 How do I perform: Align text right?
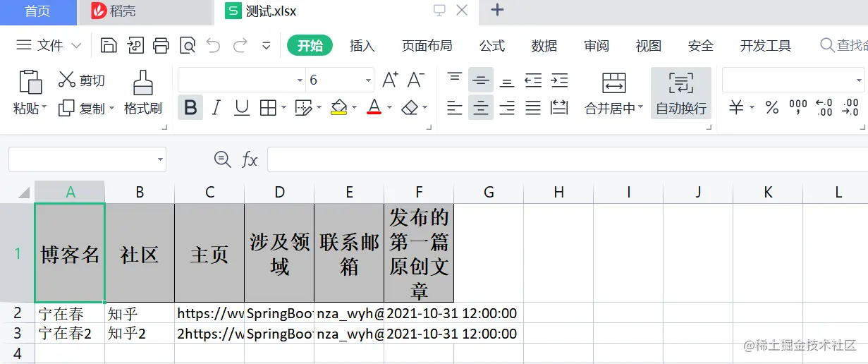[x=507, y=108]
